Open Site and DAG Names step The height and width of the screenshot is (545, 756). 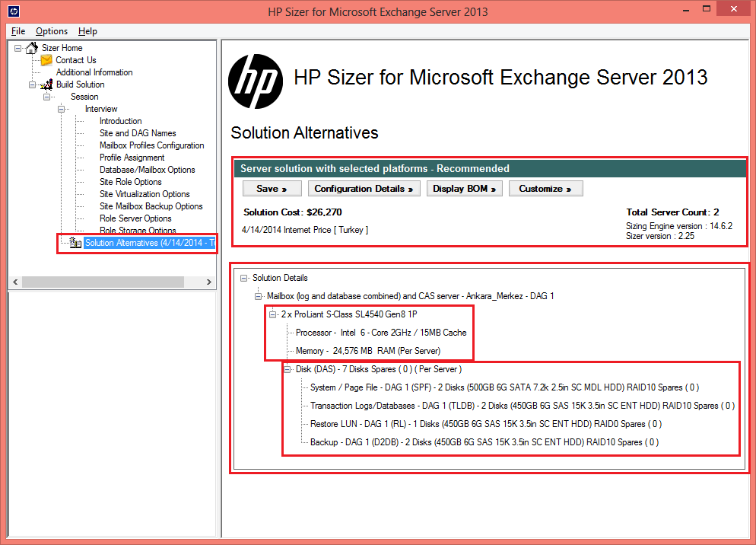pyautogui.click(x=138, y=133)
